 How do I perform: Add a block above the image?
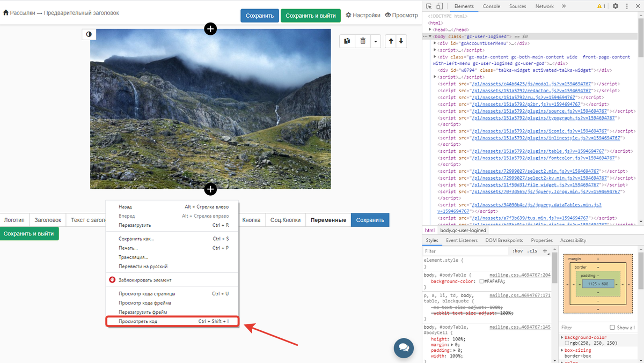tap(210, 29)
